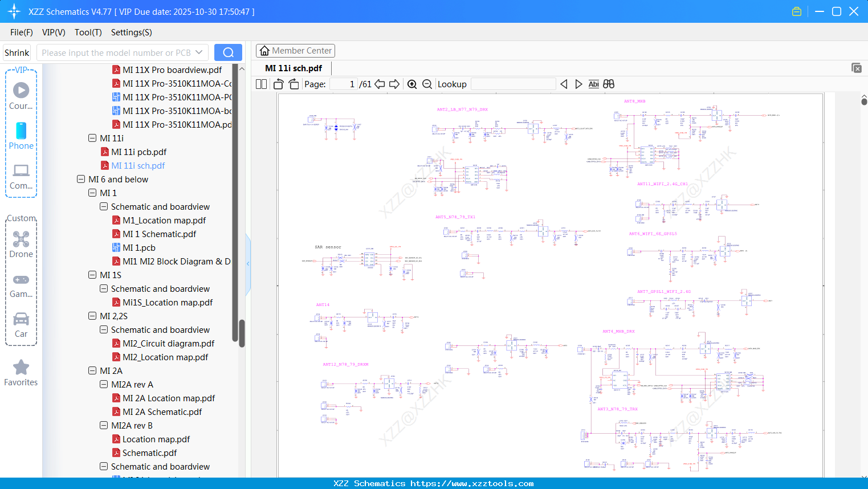Click the two-page view icon
This screenshot has height=489, width=868.
(261, 84)
